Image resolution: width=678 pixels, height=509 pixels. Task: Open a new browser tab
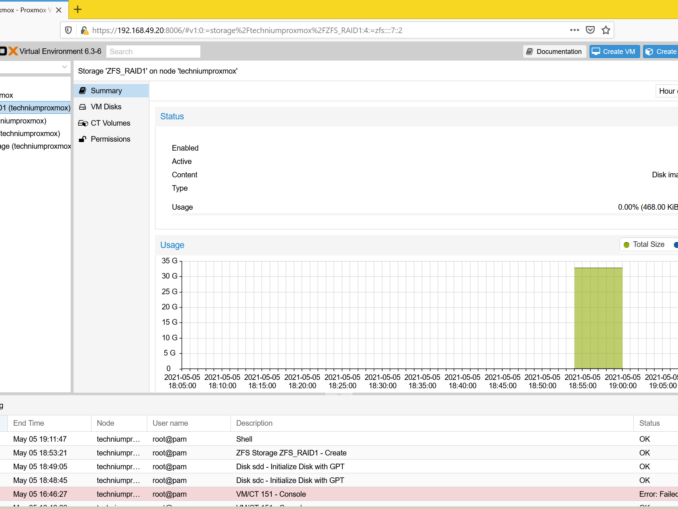pos(78,9)
